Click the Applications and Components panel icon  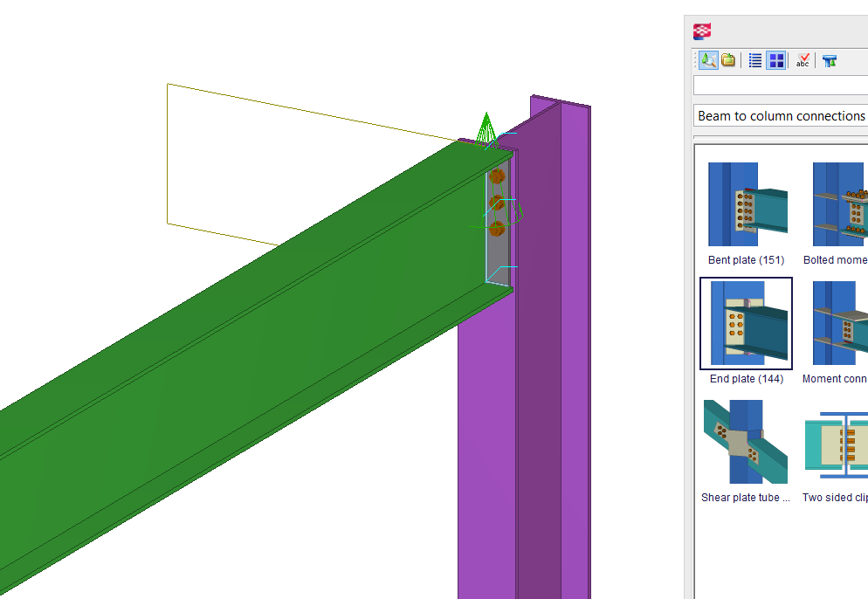[704, 31]
